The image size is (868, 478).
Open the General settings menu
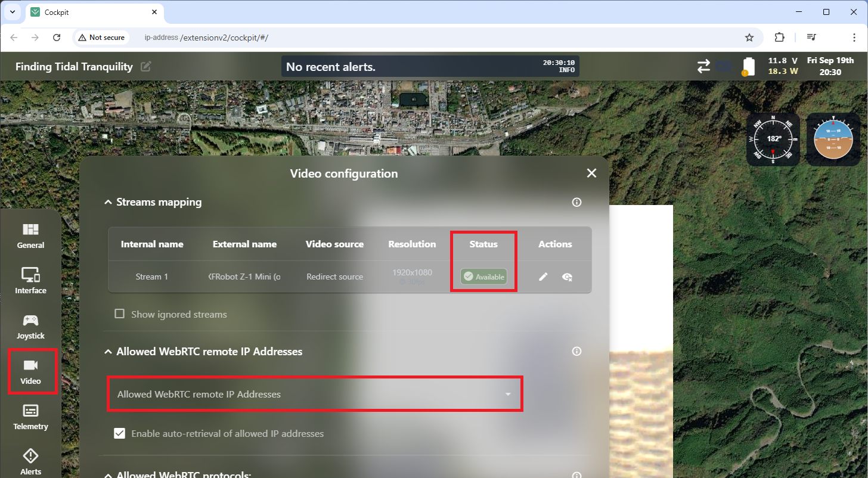[x=30, y=235]
